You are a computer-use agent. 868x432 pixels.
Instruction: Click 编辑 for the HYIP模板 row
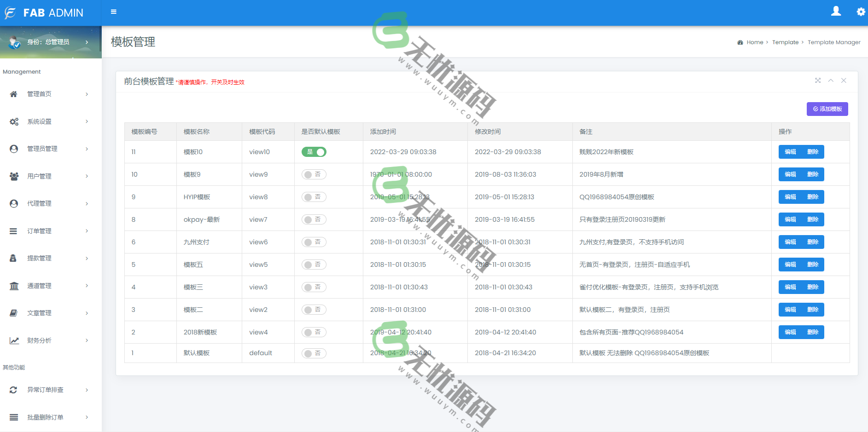coord(790,197)
